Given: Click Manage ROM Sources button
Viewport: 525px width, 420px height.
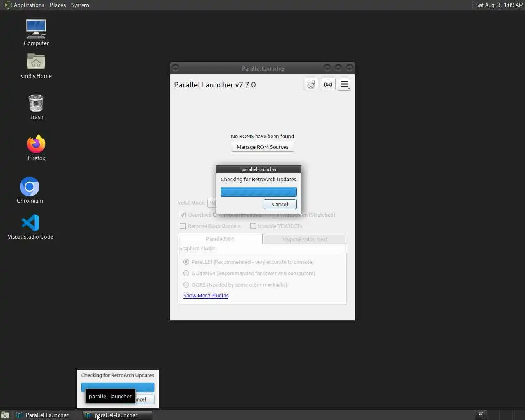Looking at the screenshot, I should pyautogui.click(x=262, y=147).
